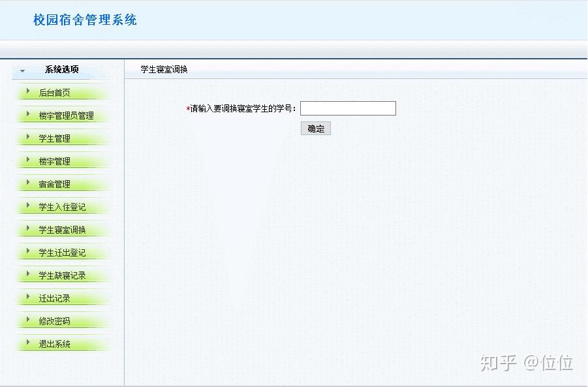
Task: Expand the 系统选项 dropdown arrow
Action: coord(23,69)
